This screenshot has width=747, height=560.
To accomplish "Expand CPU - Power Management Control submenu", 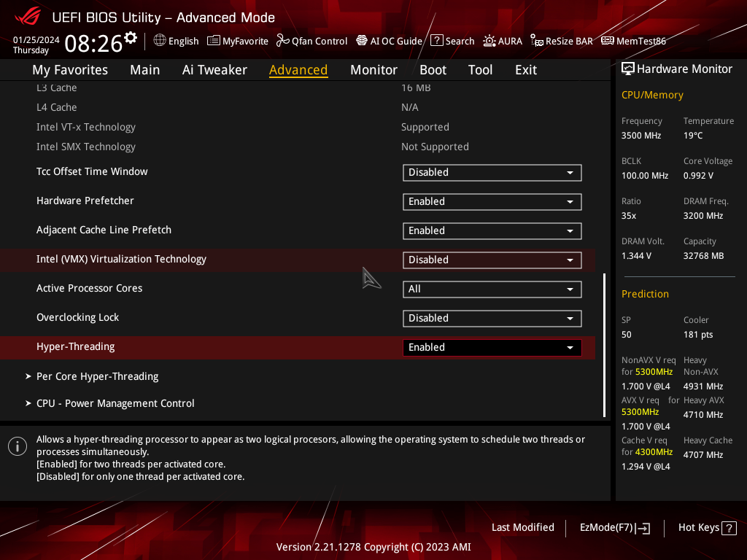I will (115, 403).
